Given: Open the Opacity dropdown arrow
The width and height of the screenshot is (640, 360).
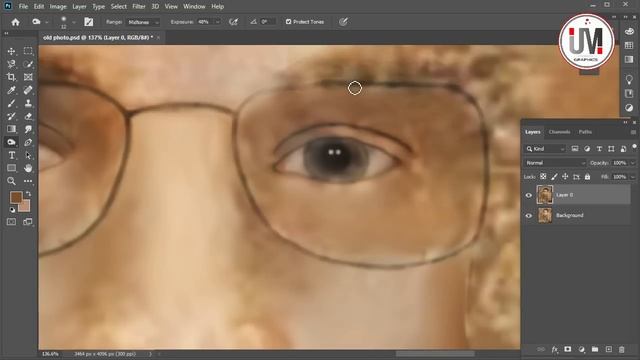Looking at the screenshot, I should [x=633, y=163].
